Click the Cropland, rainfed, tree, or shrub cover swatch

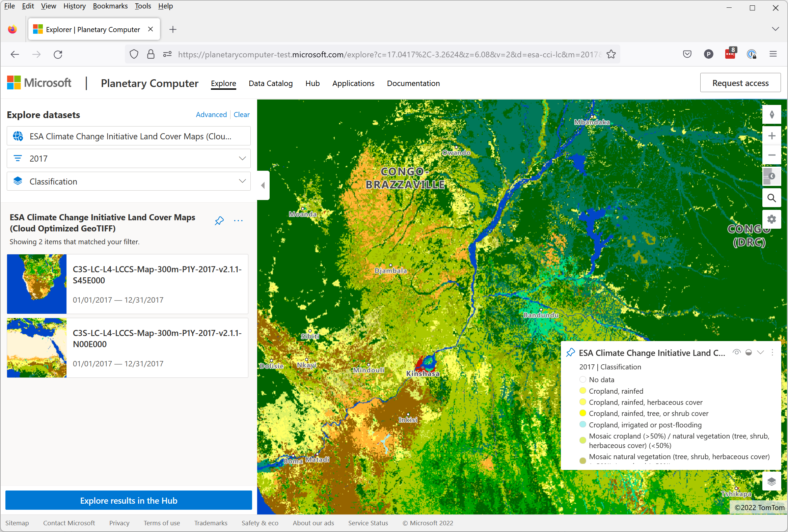click(x=582, y=413)
